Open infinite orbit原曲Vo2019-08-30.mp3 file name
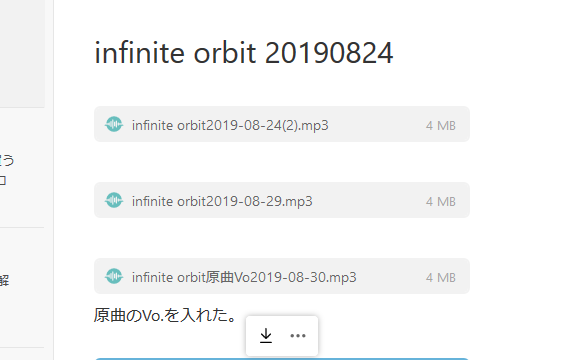Screen dimensions: 570x360 [244, 277]
